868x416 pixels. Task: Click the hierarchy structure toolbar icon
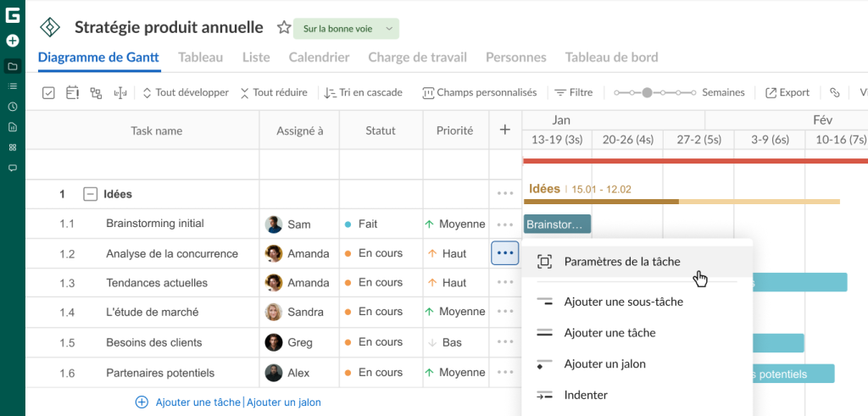[x=97, y=93]
